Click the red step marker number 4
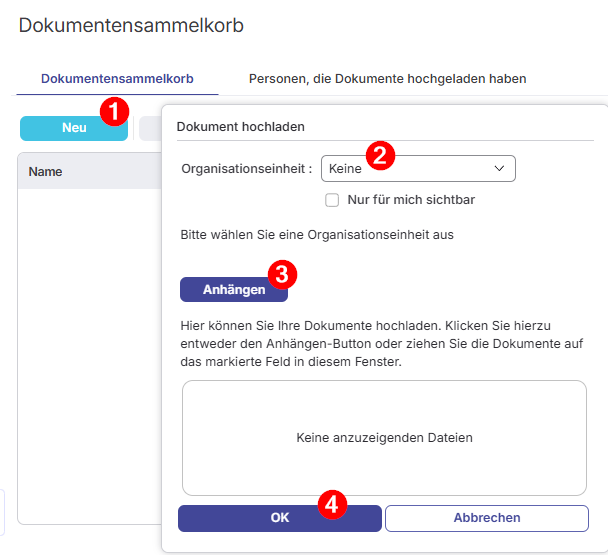This screenshot has height=555, width=608. click(333, 505)
